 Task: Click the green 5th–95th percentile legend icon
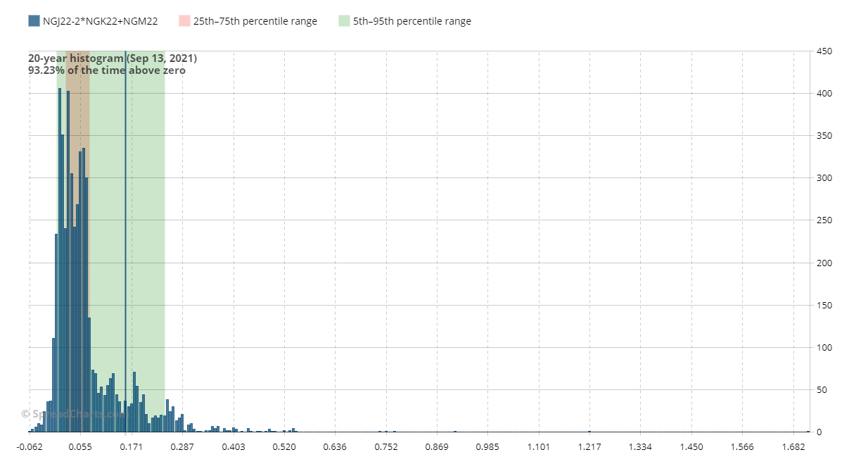[344, 21]
